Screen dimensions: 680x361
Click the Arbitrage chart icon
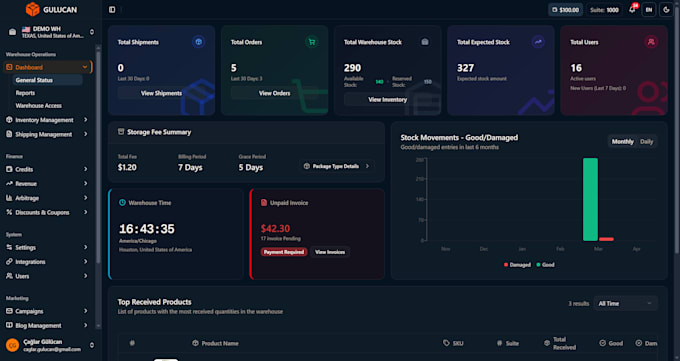pyautogui.click(x=9, y=198)
